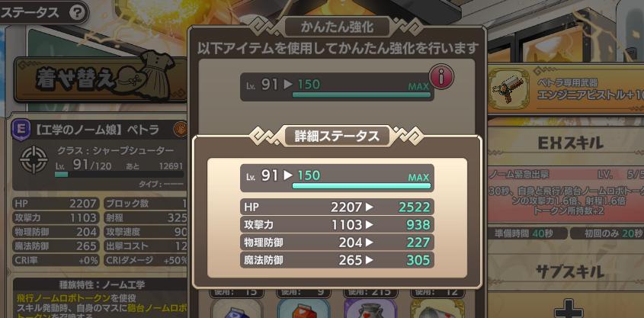The height and width of the screenshot is (318, 644).
Task: Click the 攻撃力 1103 to 938 row
Action: tap(337, 225)
